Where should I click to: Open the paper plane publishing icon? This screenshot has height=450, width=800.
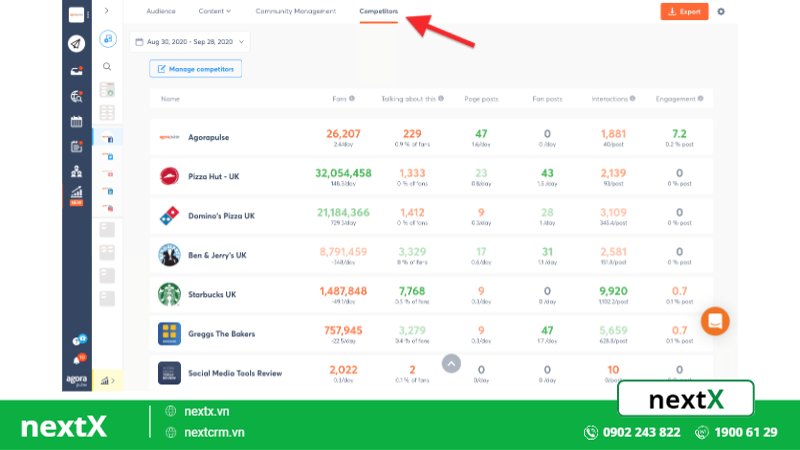click(x=76, y=43)
